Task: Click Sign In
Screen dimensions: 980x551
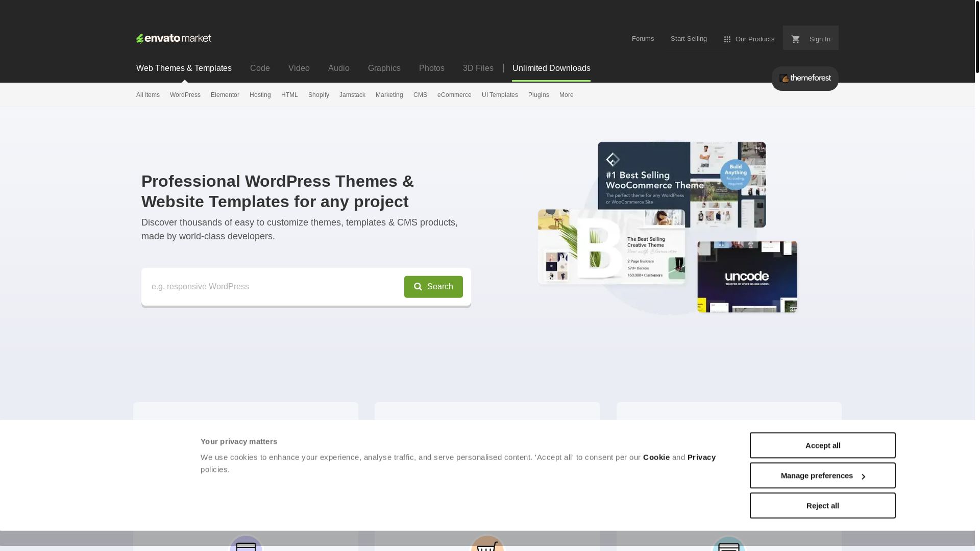Action: (x=820, y=39)
